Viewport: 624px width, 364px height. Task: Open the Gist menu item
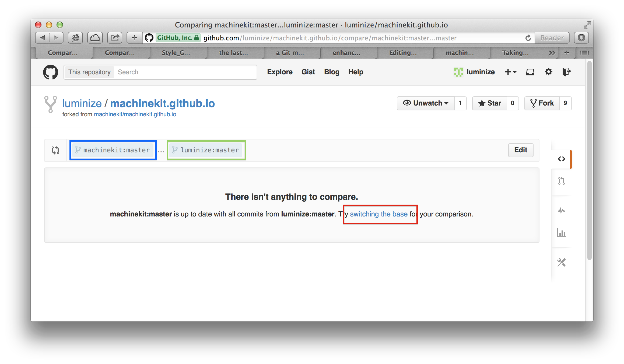click(308, 72)
